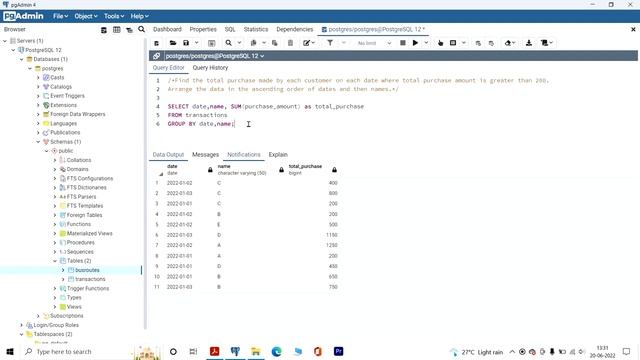The height and width of the screenshot is (360, 640).
Task: Open View Data grid icon in Browser header
Action: [117, 30]
